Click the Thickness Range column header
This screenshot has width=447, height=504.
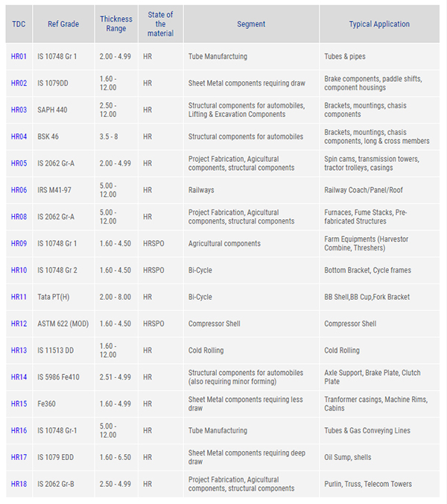tap(116, 24)
